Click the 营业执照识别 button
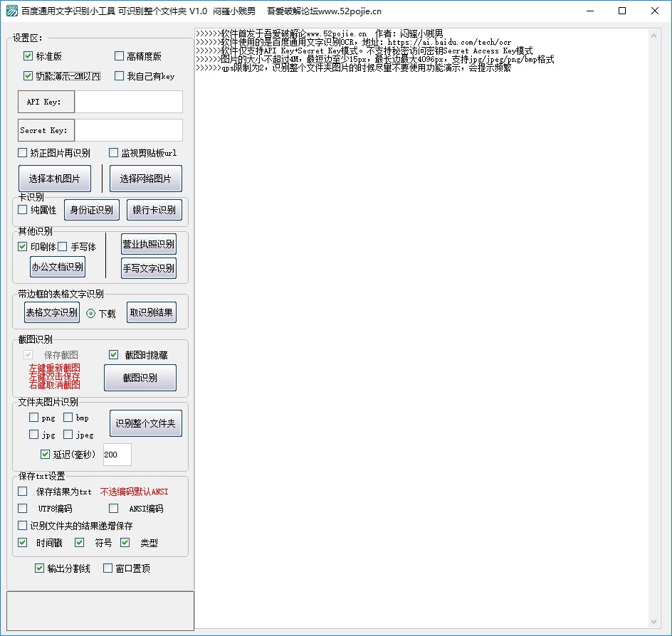 point(149,244)
